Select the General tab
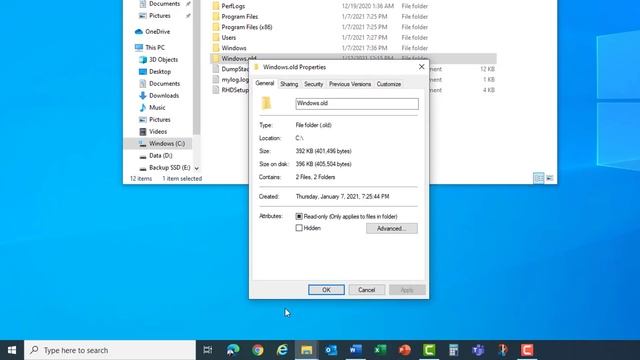Viewport: 640px width, 360px height. pos(264,83)
